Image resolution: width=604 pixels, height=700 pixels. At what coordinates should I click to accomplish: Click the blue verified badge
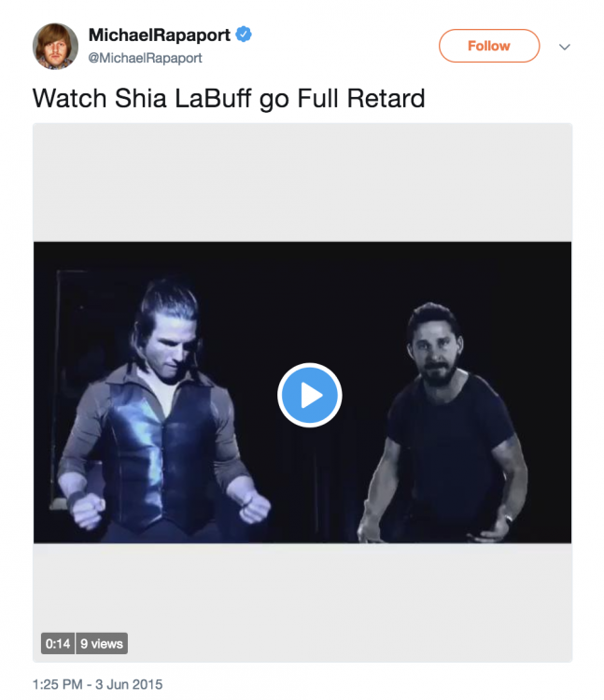(x=244, y=35)
